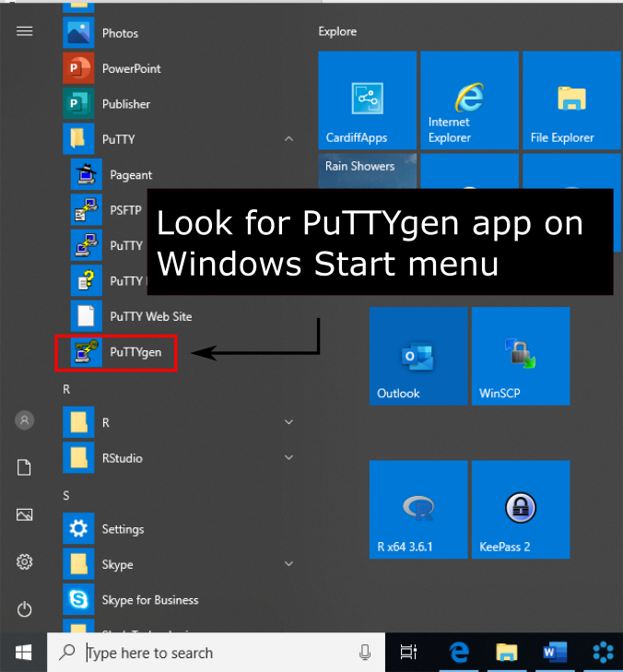This screenshot has height=672, width=623.
Task: Open the CardiffApps tile
Action: (367, 100)
